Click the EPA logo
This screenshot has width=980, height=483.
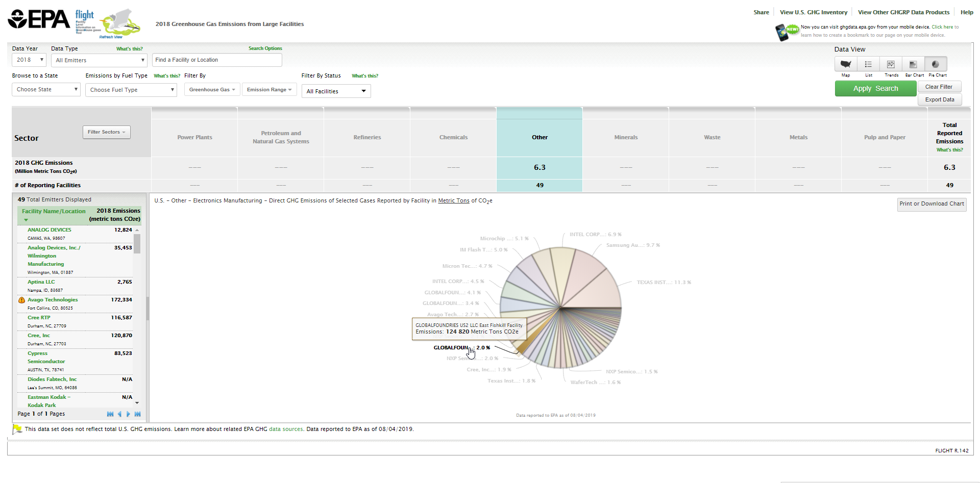[x=39, y=19]
